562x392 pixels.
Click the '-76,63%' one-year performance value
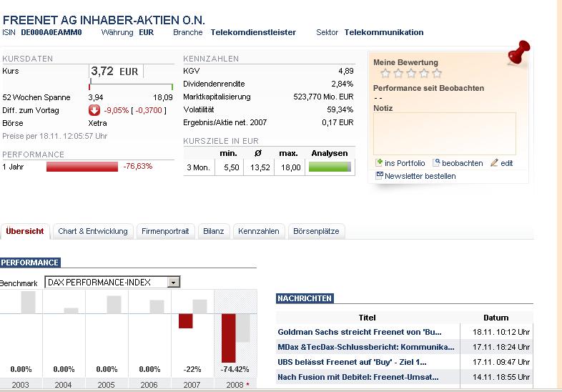[138, 166]
